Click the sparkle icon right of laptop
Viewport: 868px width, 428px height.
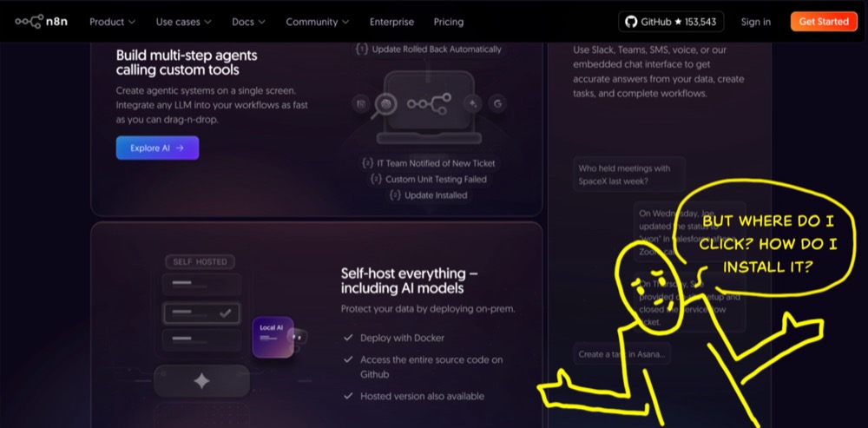coord(473,103)
